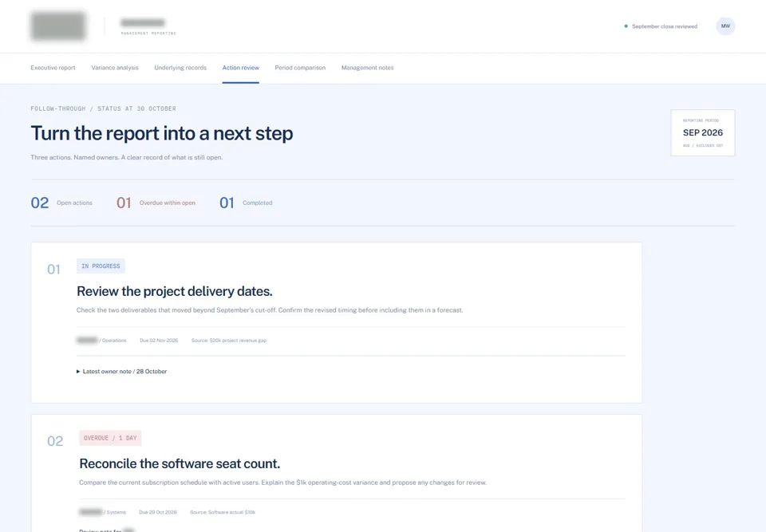Click the IN PROGRESS status badge
This screenshot has height=532, width=766.
pyautogui.click(x=101, y=266)
